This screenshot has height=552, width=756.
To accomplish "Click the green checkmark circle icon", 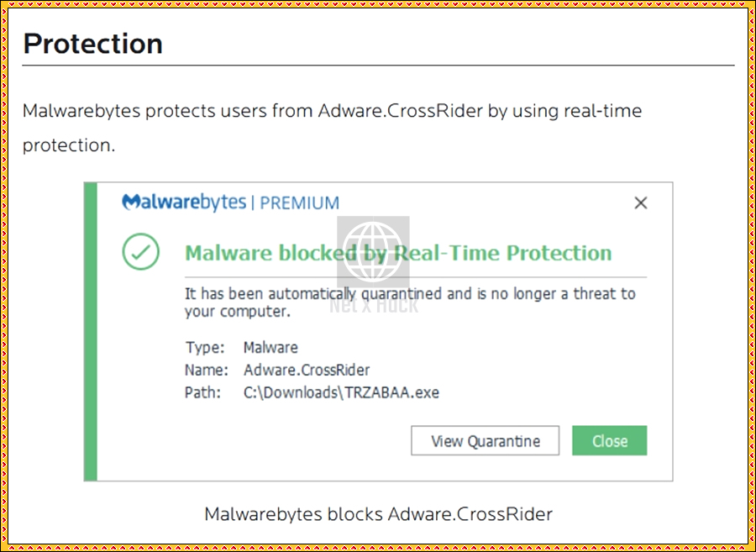I will point(141,252).
